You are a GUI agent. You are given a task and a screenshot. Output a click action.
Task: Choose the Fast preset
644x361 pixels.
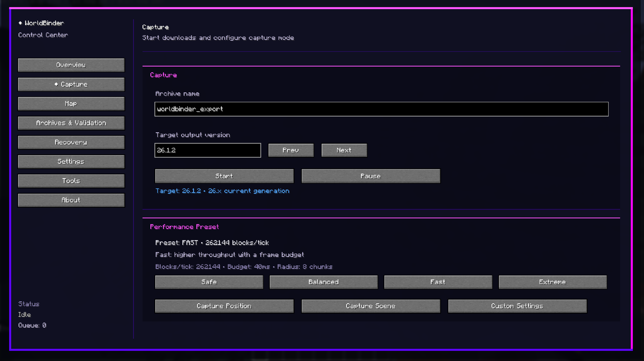[x=438, y=282]
